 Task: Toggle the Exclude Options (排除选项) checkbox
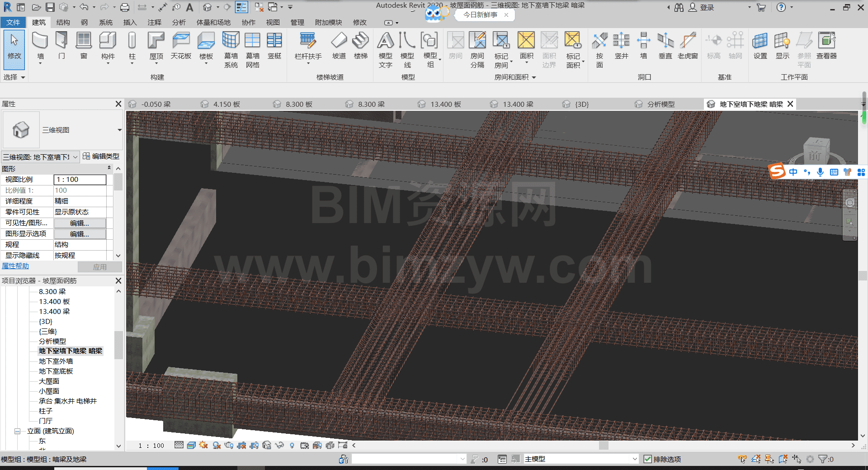(647, 459)
